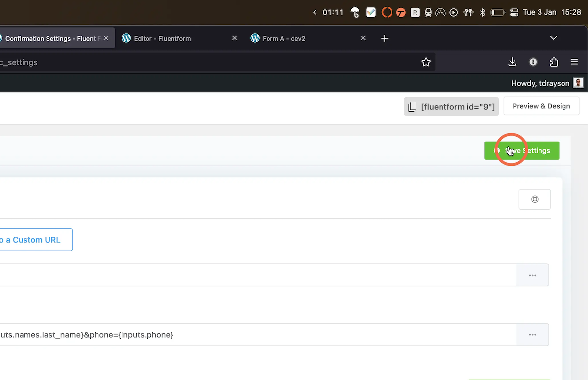This screenshot has height=380, width=588.
Task: Select the Redirect to a Custom URL option
Action: click(29, 239)
